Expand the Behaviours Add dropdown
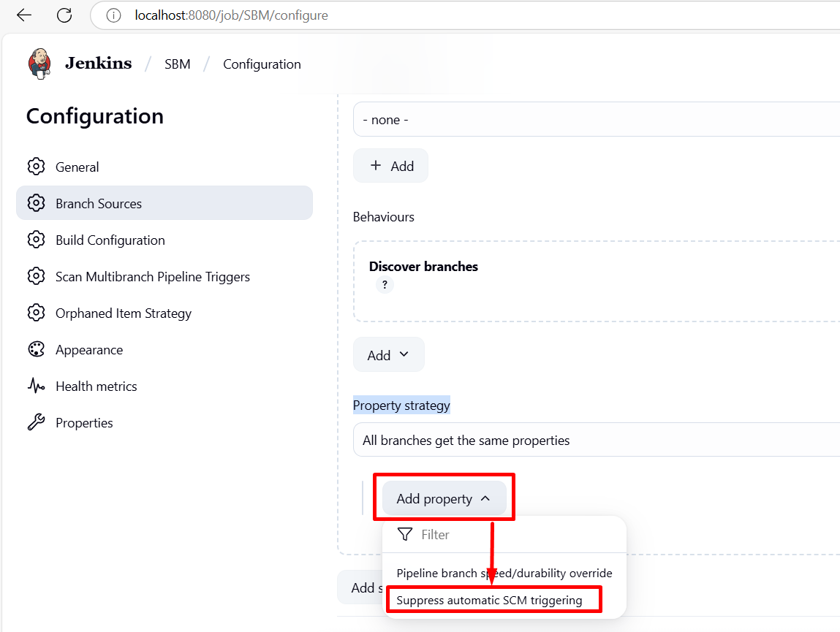 388,355
